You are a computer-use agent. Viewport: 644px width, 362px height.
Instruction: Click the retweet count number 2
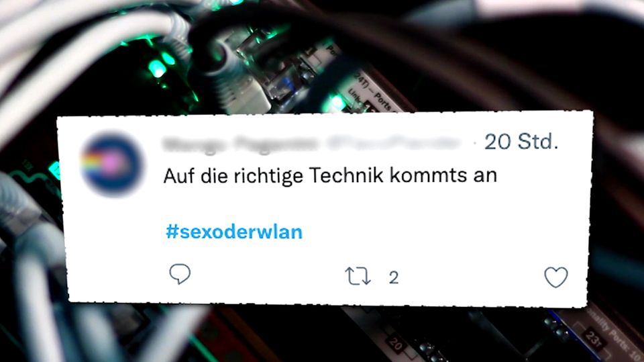394,277
